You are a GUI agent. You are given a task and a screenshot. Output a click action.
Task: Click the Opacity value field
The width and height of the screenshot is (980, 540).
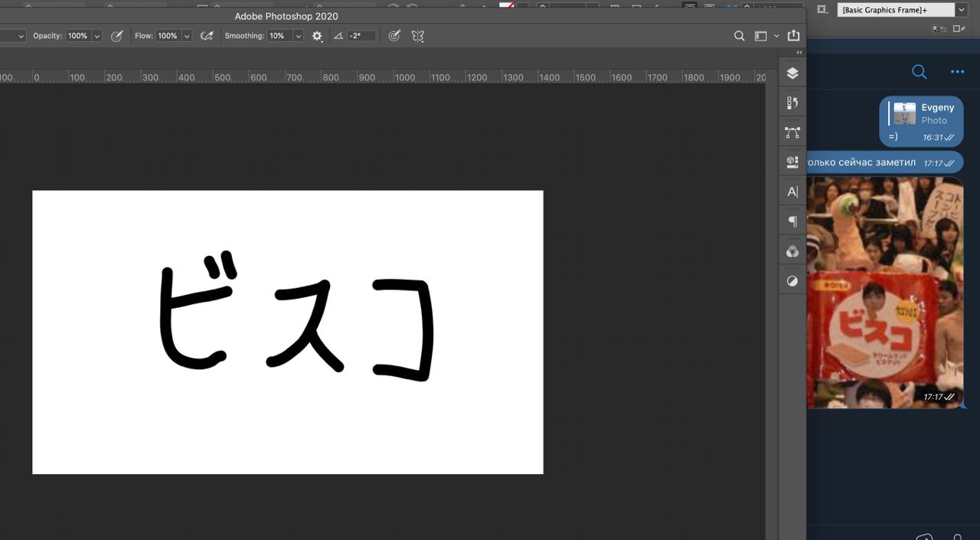click(78, 36)
